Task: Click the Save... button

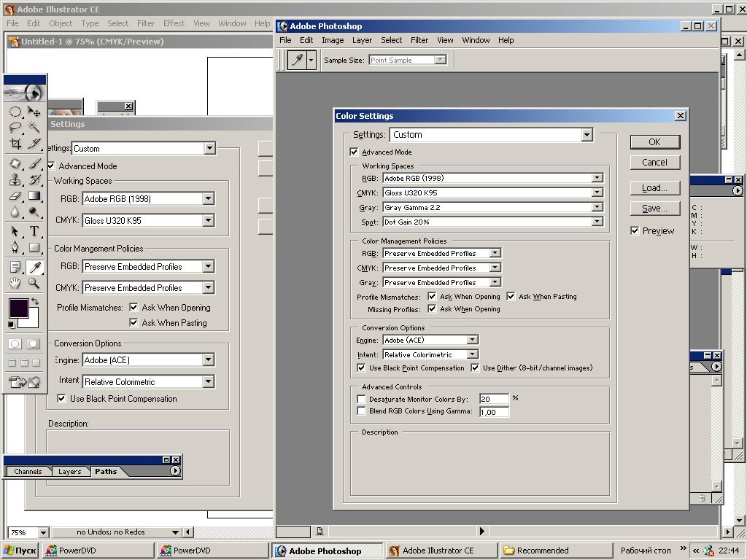Action: pos(654,209)
